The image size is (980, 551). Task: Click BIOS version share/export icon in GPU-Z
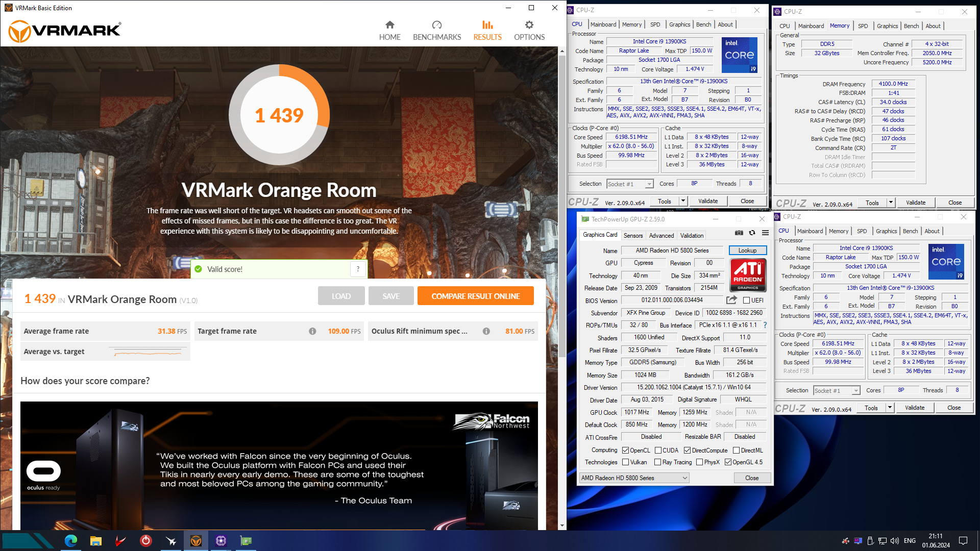click(x=731, y=300)
